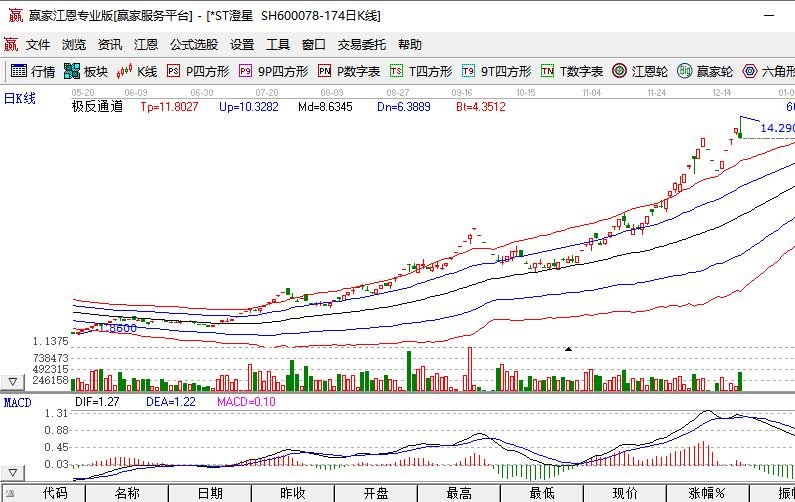Select the Tp=11.8027 channel value

[169, 106]
